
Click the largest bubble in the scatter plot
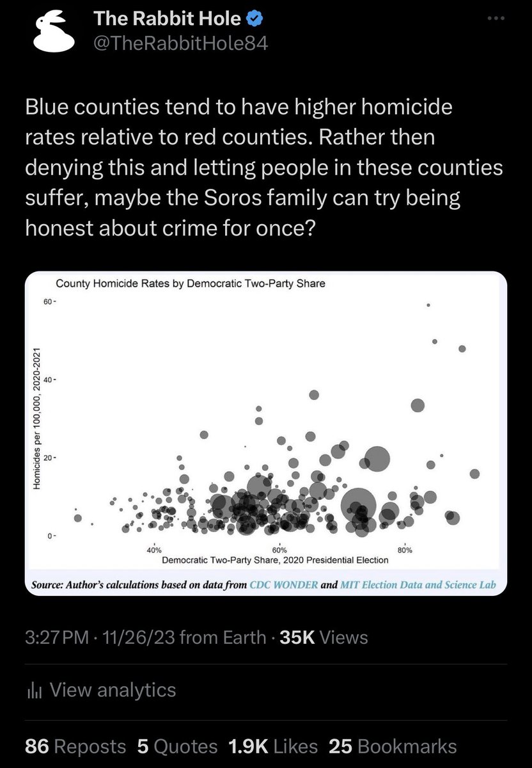(x=359, y=507)
